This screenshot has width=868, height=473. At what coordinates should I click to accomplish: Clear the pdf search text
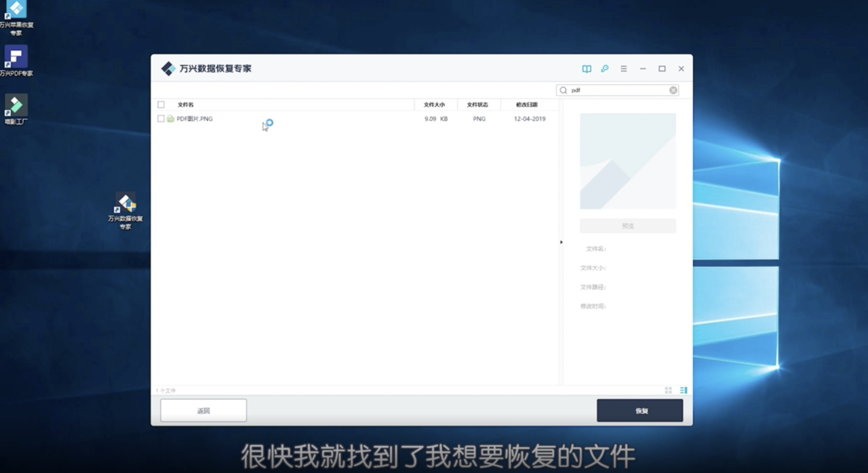pyautogui.click(x=673, y=90)
